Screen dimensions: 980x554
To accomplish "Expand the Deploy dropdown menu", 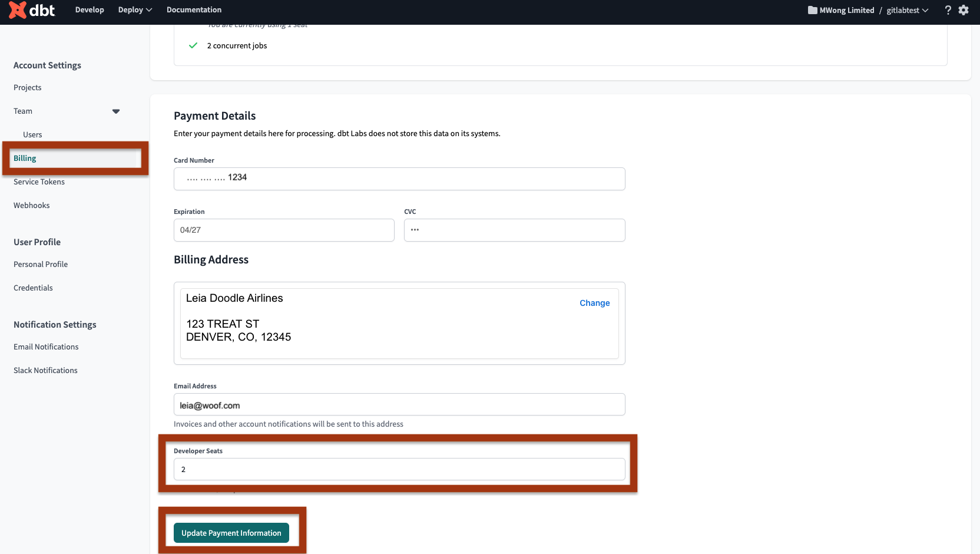I will [x=134, y=9].
